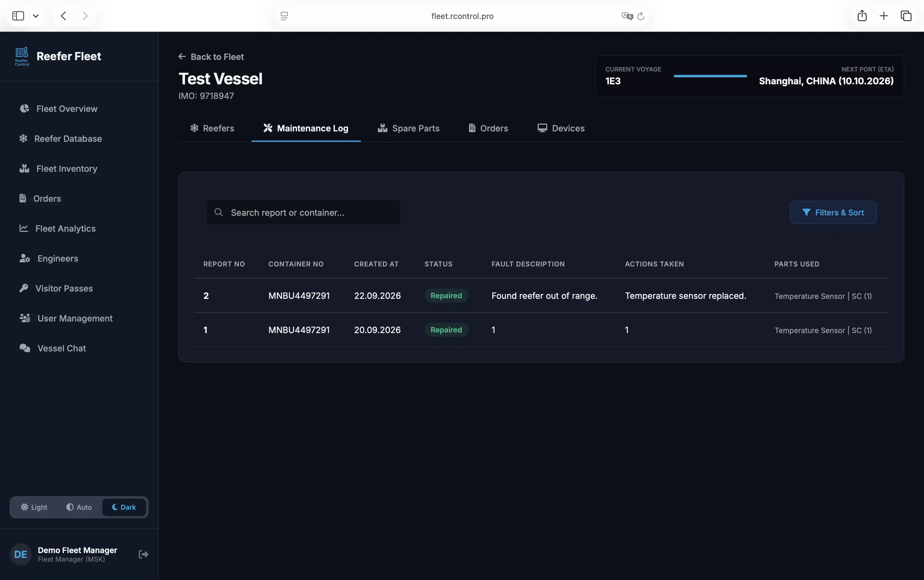This screenshot has height=580, width=924.
Task: Expand the browser sidebar dropdown chevron
Action: coord(36,16)
